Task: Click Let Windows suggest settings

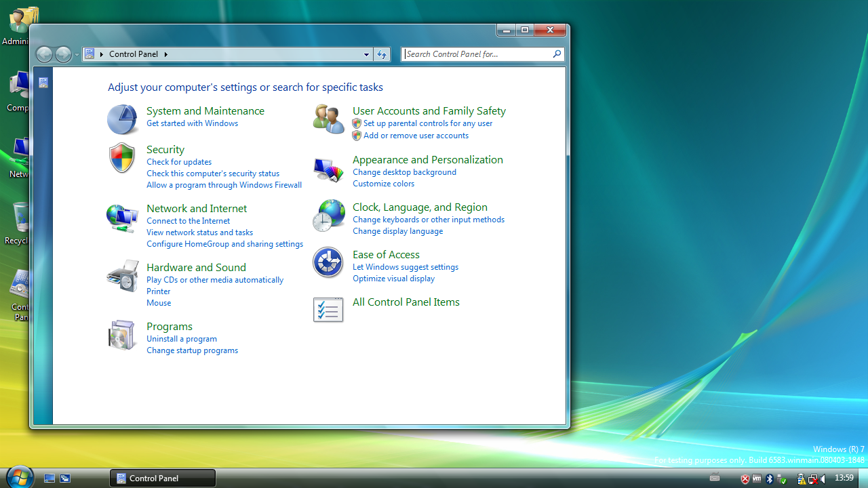Action: point(406,267)
